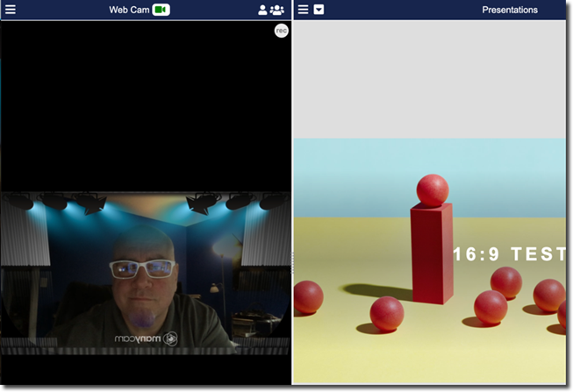Image resolution: width=573 pixels, height=392 pixels.
Task: Click the red ball left of the pillar
Action: 386,313
